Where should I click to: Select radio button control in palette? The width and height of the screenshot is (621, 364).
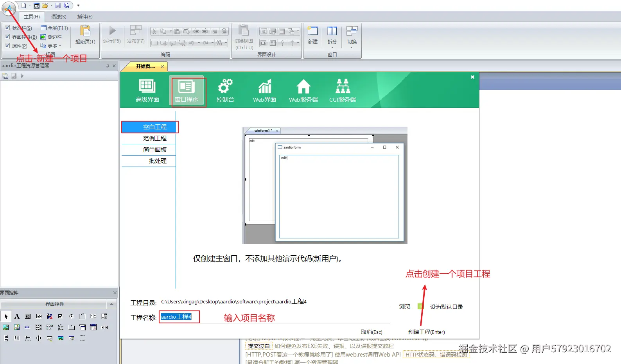[x=72, y=316]
